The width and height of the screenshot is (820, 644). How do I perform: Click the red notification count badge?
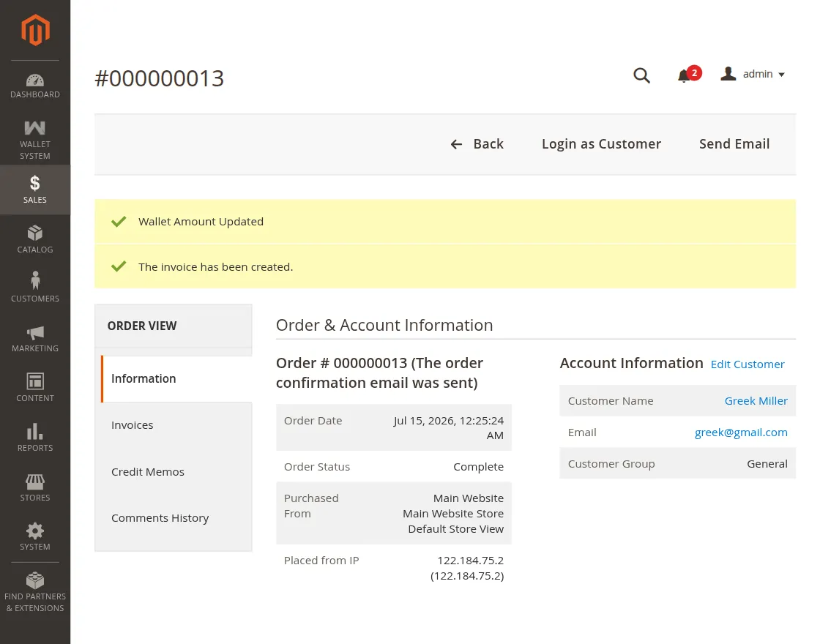click(x=695, y=72)
